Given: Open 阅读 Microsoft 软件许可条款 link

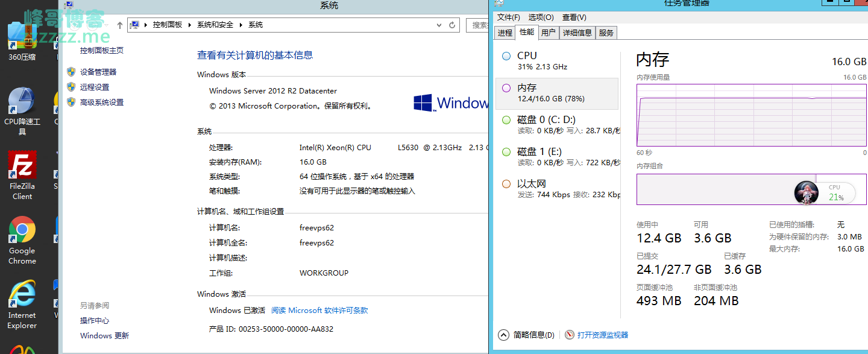Looking at the screenshot, I should tap(319, 310).
